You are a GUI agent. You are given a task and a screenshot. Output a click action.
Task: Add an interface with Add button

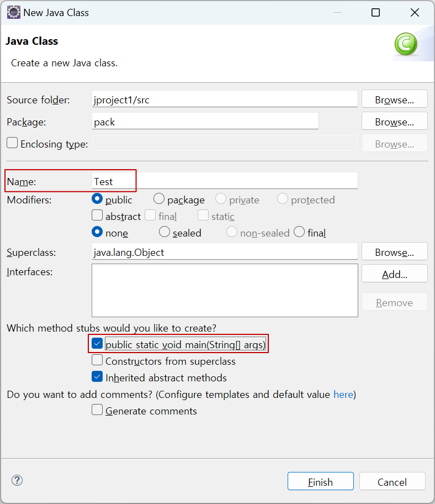coord(395,274)
